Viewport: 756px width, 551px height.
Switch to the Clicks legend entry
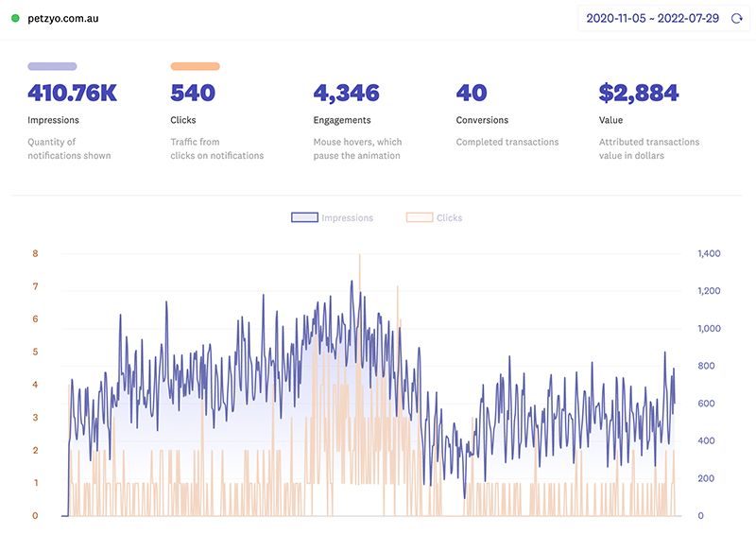point(449,217)
